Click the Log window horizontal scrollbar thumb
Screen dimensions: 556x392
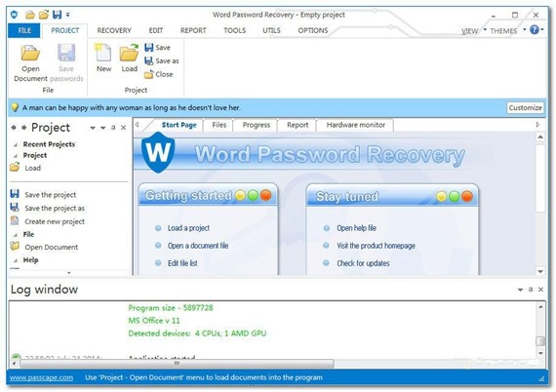point(177,364)
